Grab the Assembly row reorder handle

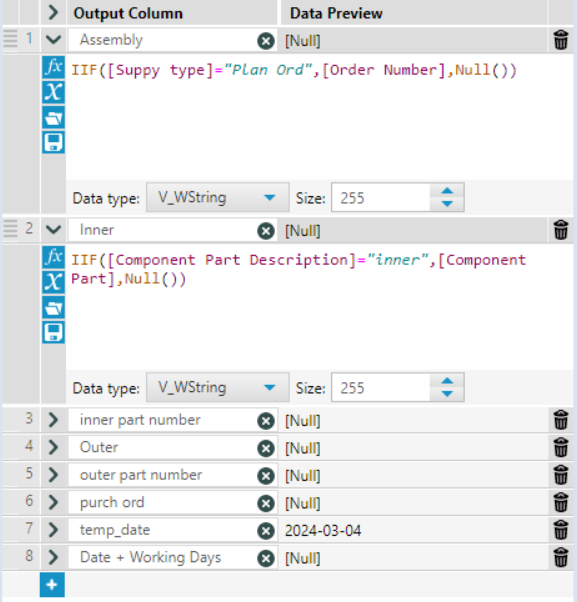[10, 39]
